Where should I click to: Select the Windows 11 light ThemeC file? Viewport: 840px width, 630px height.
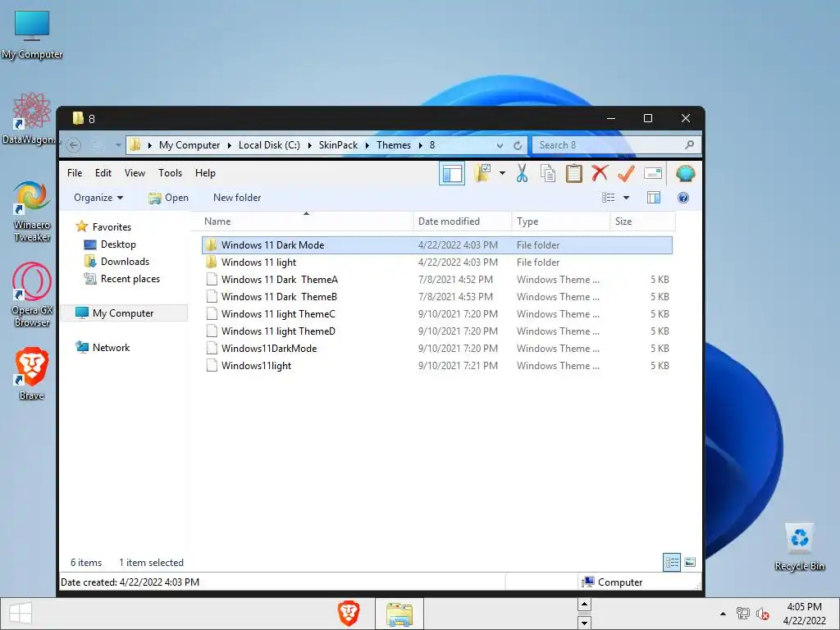[x=437, y=313]
